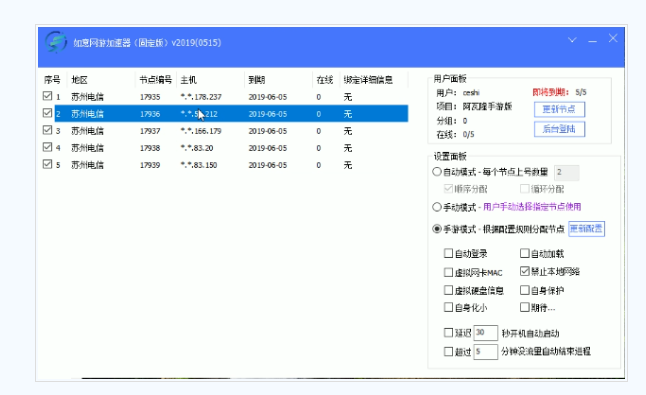Uncheck the checkbox for node row 3
Image resolution: width=646 pixels, height=395 pixels.
(x=47, y=130)
